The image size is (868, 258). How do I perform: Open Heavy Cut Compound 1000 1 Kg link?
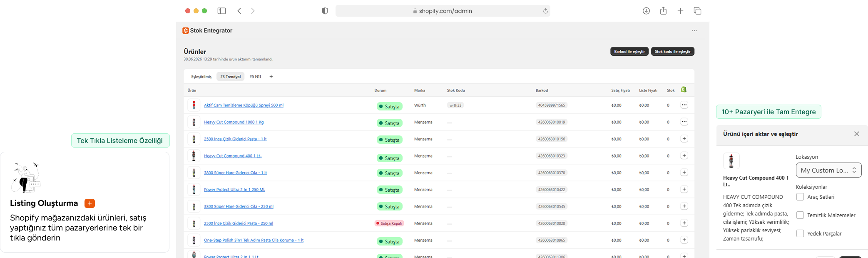[234, 122]
